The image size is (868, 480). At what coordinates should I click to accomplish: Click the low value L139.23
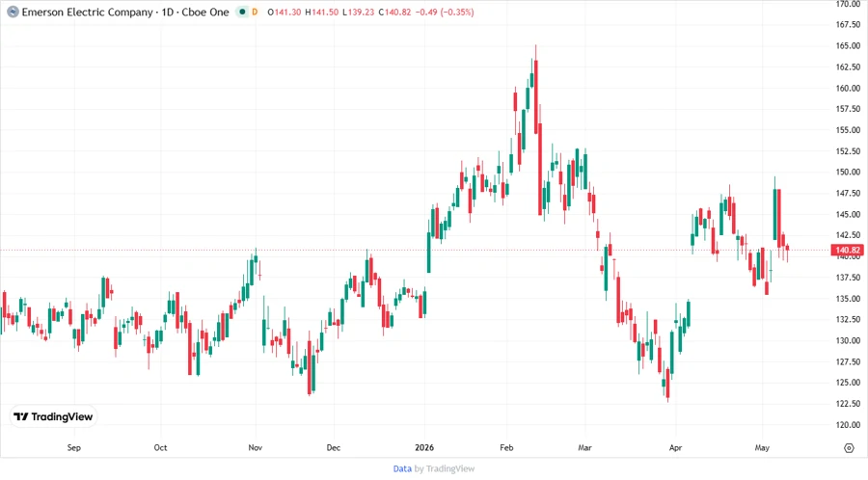point(358,13)
